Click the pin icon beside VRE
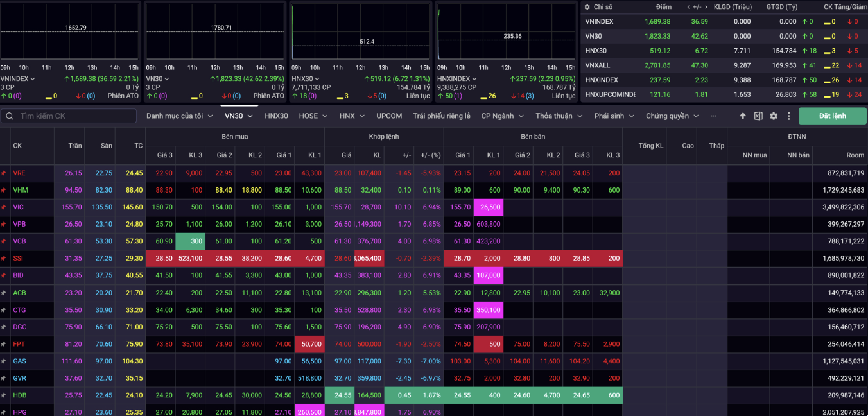Image resolution: width=868 pixels, height=416 pixels. click(4, 173)
